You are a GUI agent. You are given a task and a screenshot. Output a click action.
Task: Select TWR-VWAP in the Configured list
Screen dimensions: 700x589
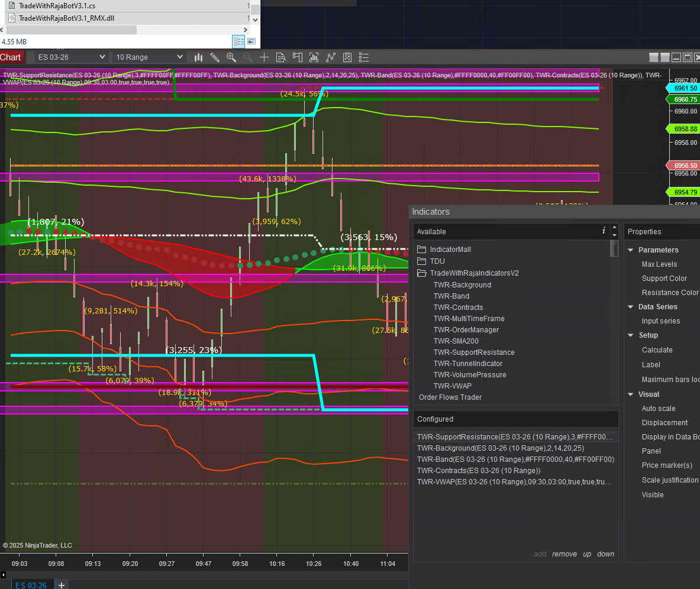click(x=514, y=482)
